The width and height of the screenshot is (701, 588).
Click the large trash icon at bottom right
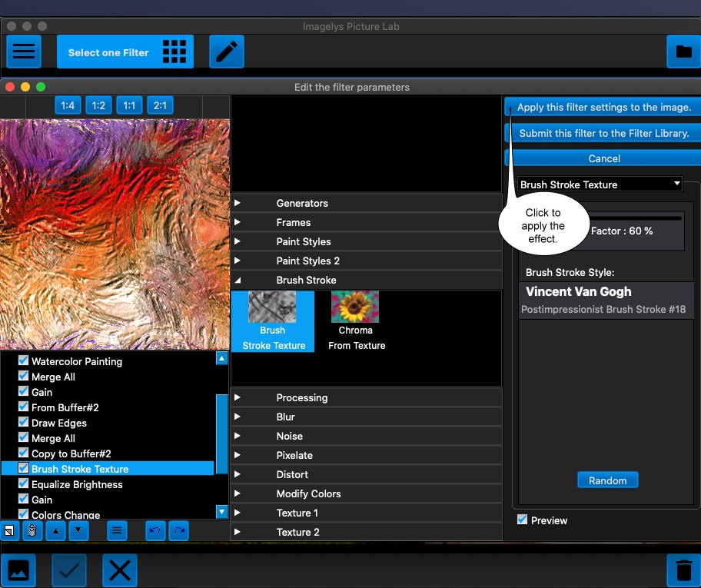point(683,570)
